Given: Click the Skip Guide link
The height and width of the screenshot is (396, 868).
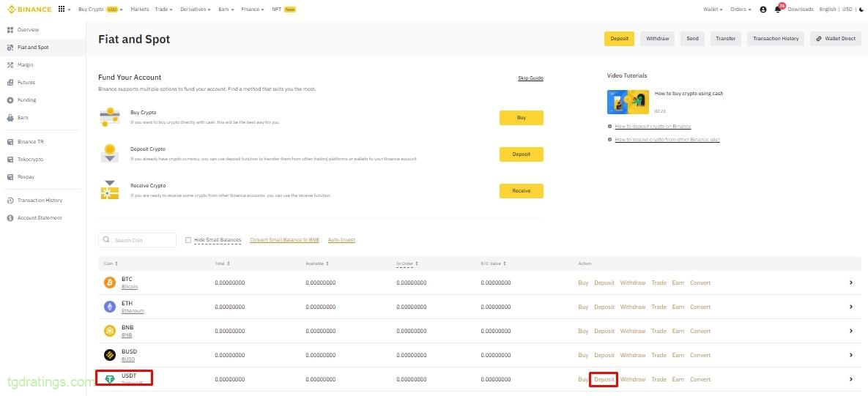Looking at the screenshot, I should pyautogui.click(x=530, y=78).
